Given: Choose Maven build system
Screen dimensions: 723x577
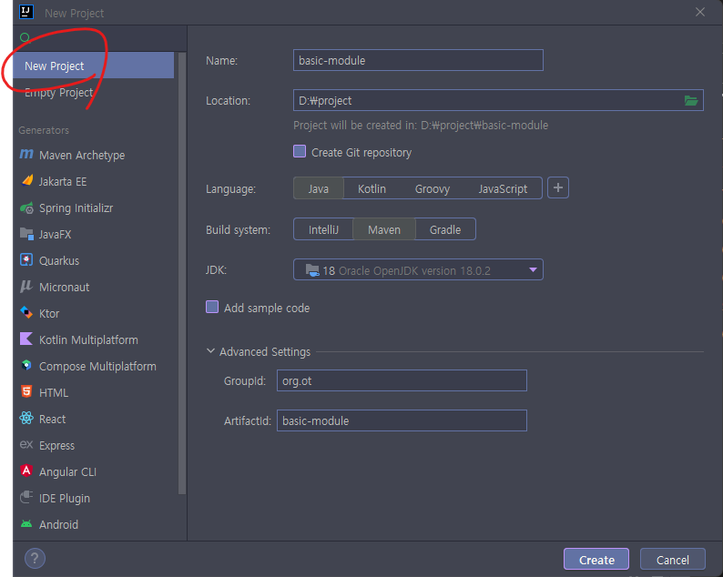Looking at the screenshot, I should pyautogui.click(x=384, y=229).
